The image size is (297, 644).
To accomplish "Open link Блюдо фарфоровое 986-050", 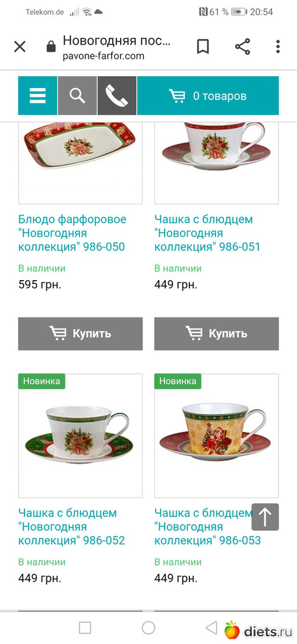I will click(x=72, y=233).
